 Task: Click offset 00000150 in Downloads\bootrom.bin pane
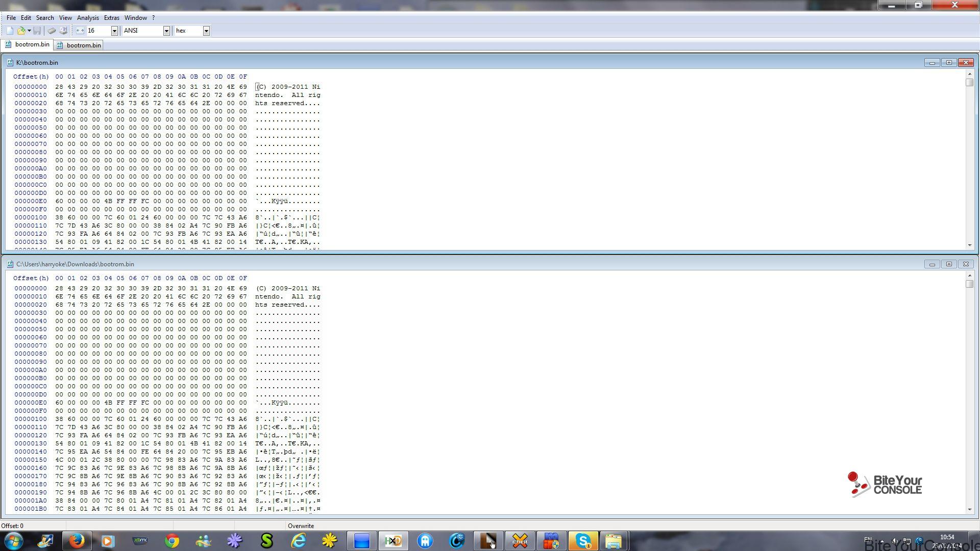coord(31,460)
